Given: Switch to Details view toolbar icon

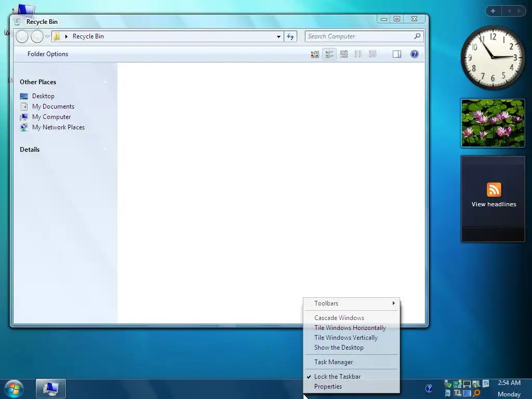Looking at the screenshot, I should [x=373, y=54].
